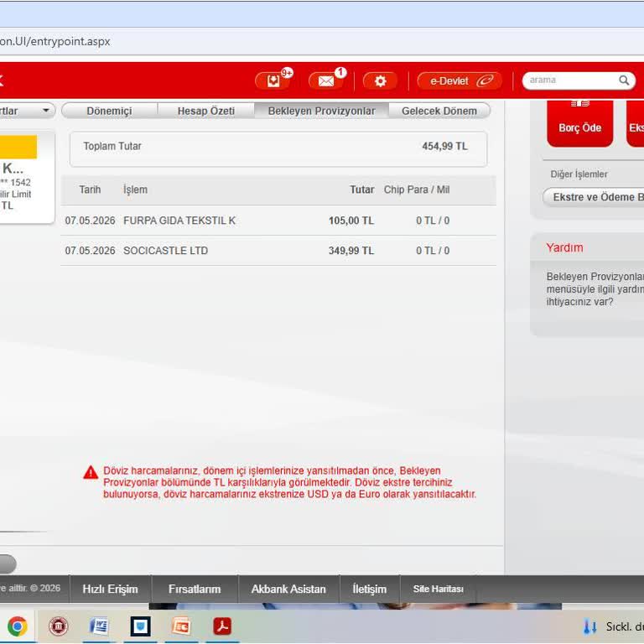Click the Chip Para / Mil column header
This screenshot has height=644, width=644.
pos(417,190)
